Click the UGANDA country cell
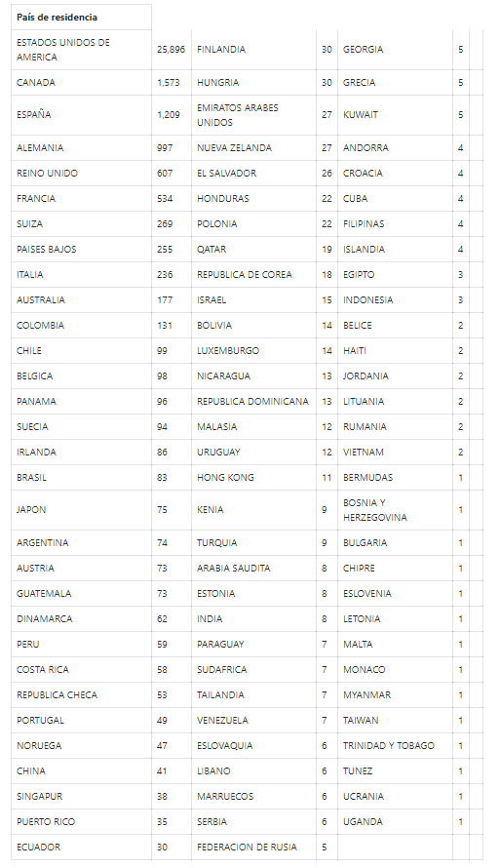 tap(395, 821)
